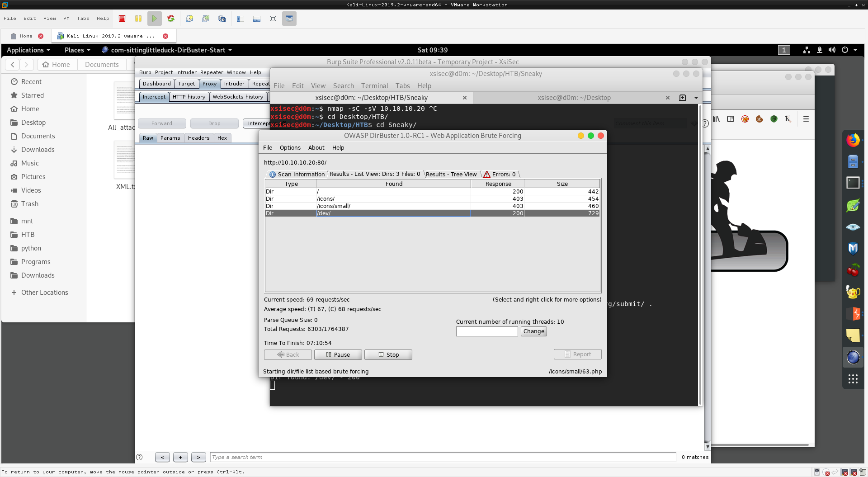Image resolution: width=868 pixels, height=477 pixels.
Task: Open the Applications menu dropdown
Action: 28,50
